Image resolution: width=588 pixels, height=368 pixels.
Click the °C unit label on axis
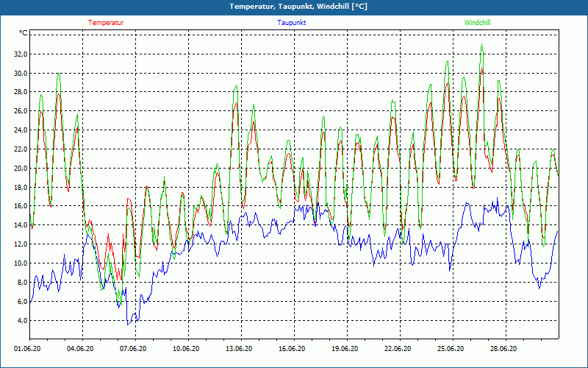(x=24, y=33)
